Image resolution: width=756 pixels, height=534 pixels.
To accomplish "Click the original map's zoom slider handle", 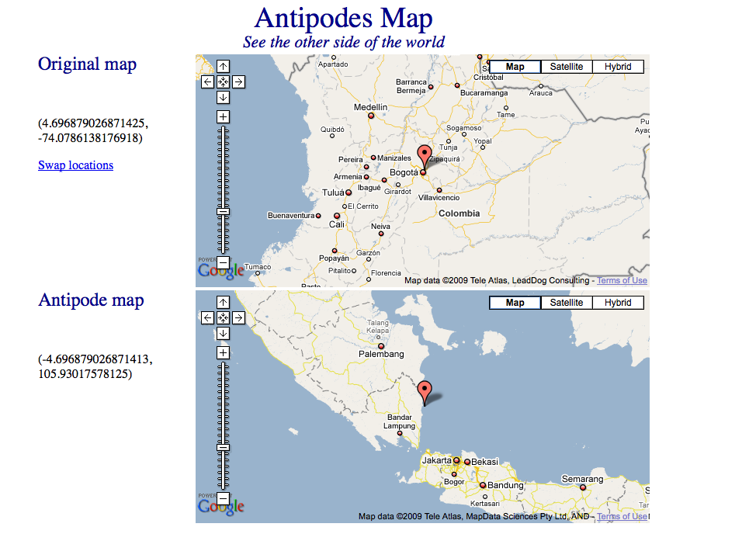I will tap(223, 211).
